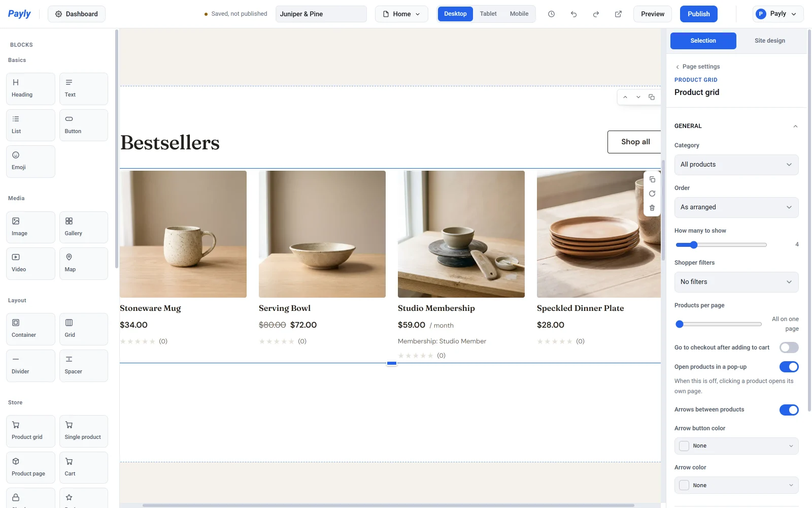Redo the last change
The image size is (812, 508).
pos(596,14)
